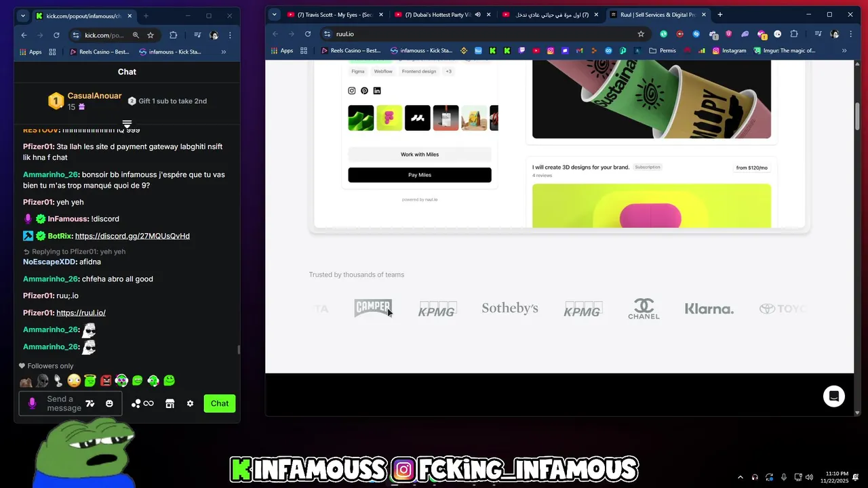Open LinkedIn icon on Miles profile card
Screen dimensions: 868x488
[377, 91]
